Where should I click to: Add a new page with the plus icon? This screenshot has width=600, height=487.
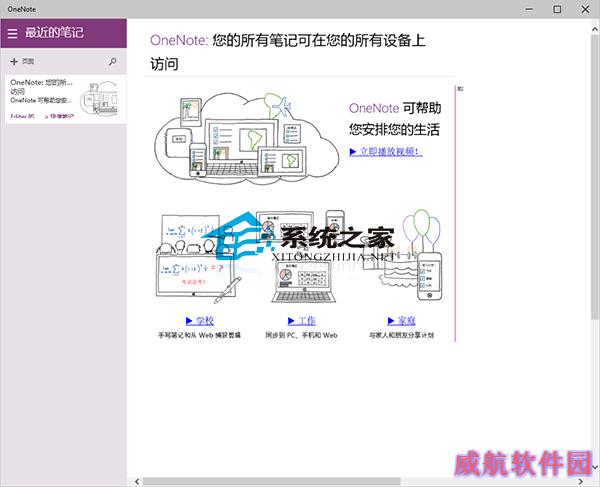coord(14,62)
